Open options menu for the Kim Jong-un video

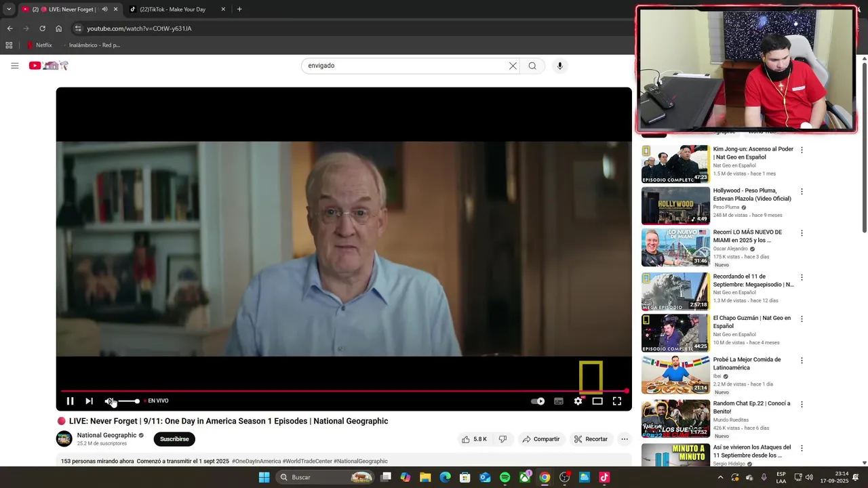coord(802,150)
